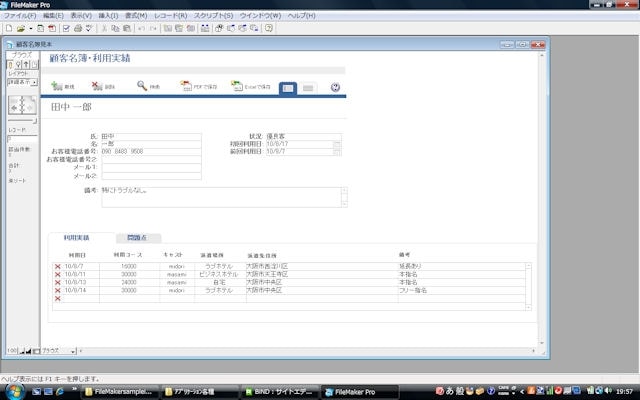Screen dimensions: 640x400
Task: Click the 削除 (delete record) icon
Action: coord(97,87)
